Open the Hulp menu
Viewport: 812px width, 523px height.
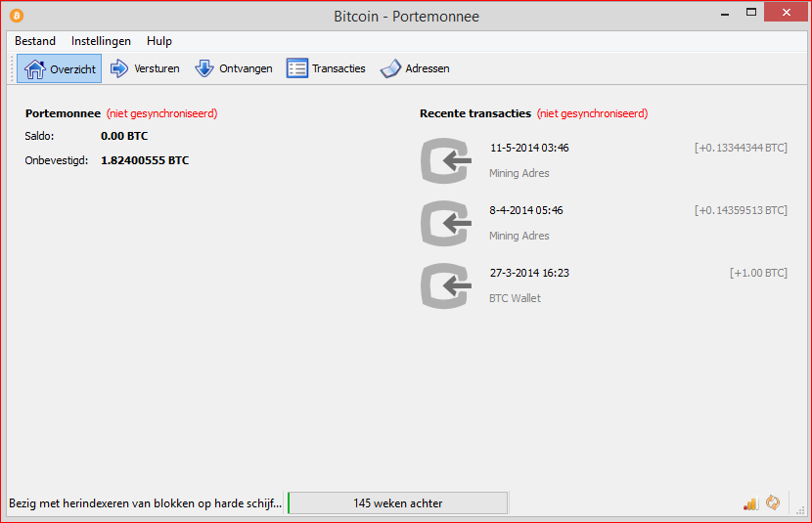(x=159, y=41)
